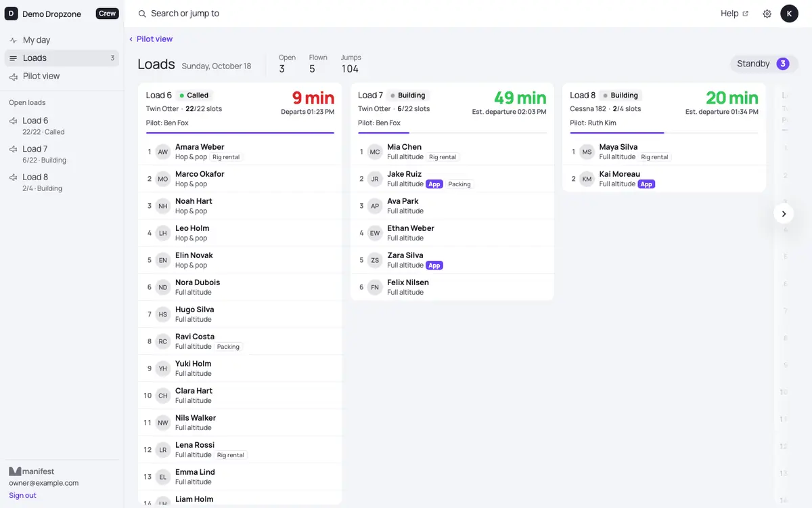Select Ethan Weber on Load 7
Viewport: 812px width, 508px height.
click(452, 233)
